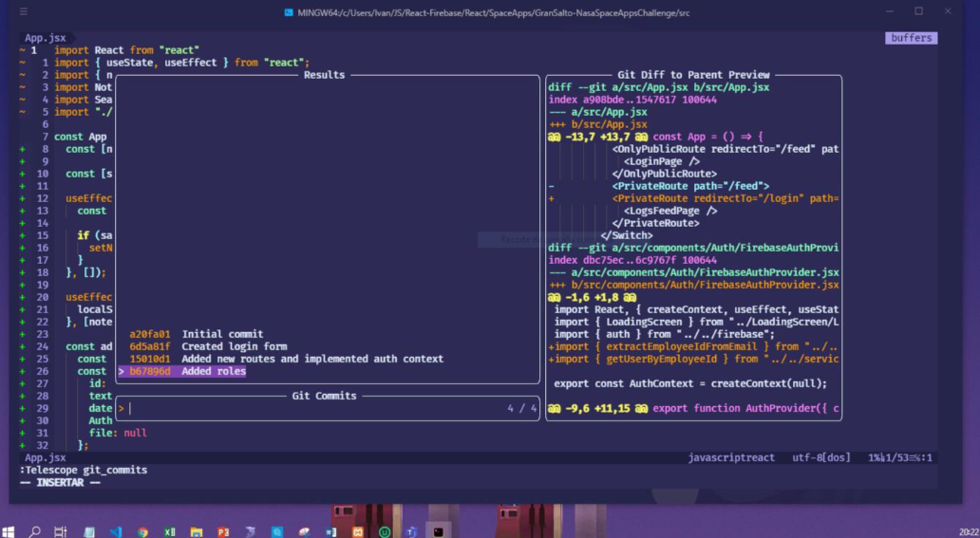Select the App.jsx buffer tab
980x538 pixels.
pos(43,38)
